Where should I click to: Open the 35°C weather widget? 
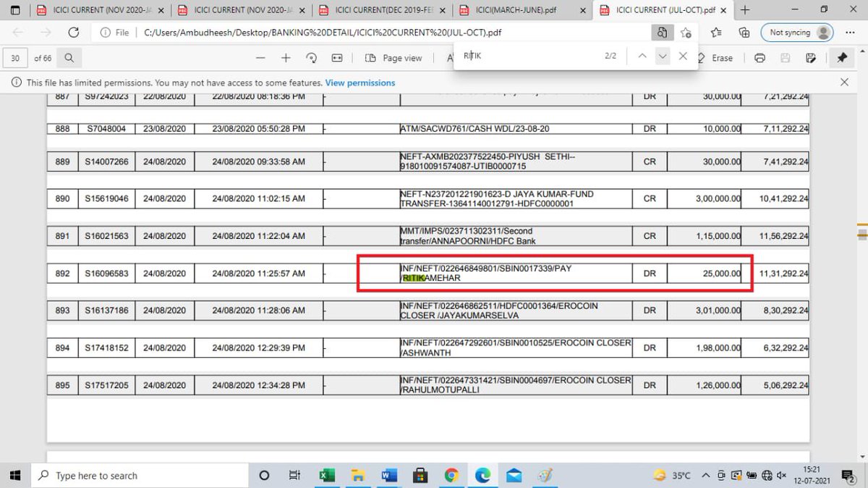point(672,476)
